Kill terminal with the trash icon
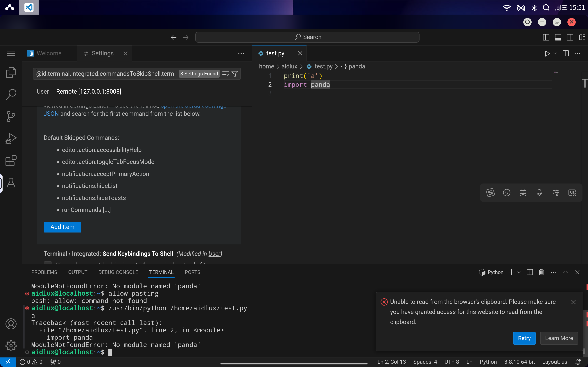Image resolution: width=588 pixels, height=367 pixels. pos(541,272)
